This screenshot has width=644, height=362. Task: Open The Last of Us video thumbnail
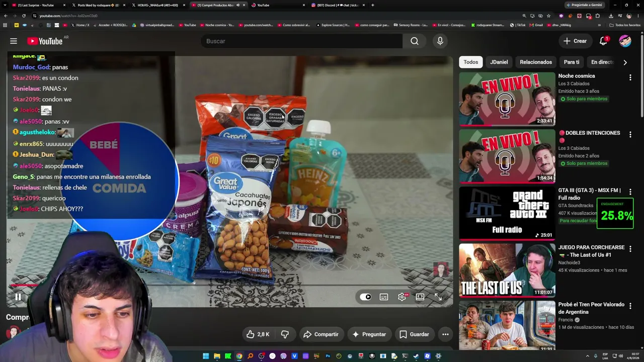click(507, 270)
